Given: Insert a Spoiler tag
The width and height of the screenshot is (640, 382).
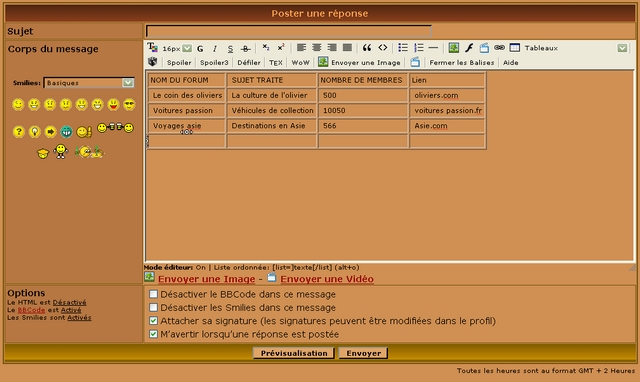Looking at the screenshot, I should [x=179, y=62].
